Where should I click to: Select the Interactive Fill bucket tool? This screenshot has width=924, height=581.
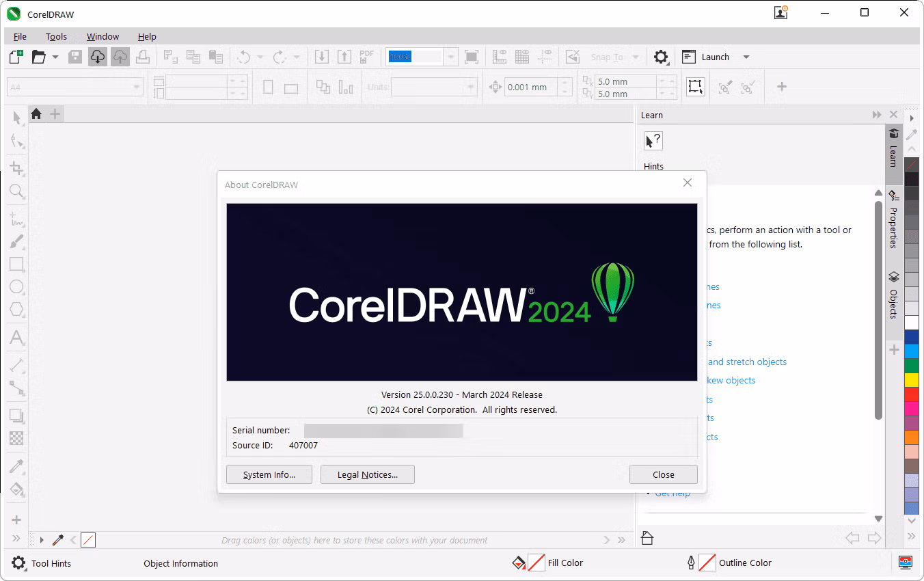pyautogui.click(x=17, y=489)
